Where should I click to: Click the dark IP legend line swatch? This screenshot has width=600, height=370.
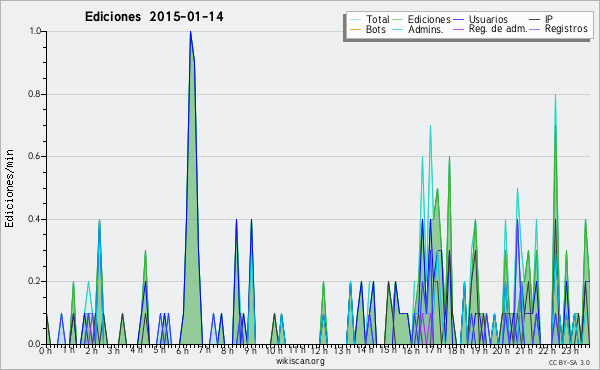[535, 20]
